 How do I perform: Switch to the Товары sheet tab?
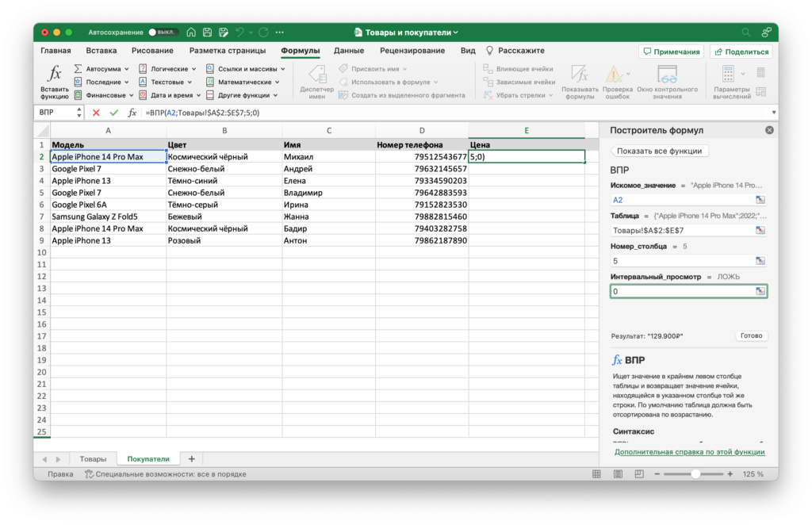tap(93, 458)
